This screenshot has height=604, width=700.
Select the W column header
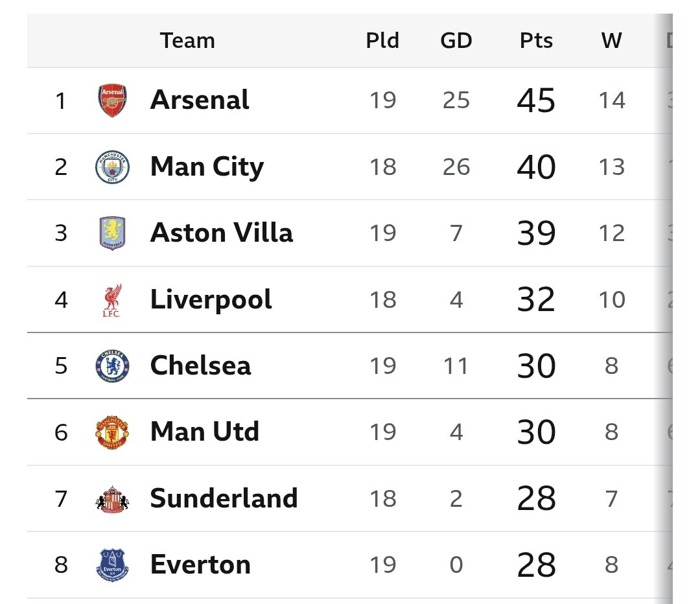pos(612,41)
